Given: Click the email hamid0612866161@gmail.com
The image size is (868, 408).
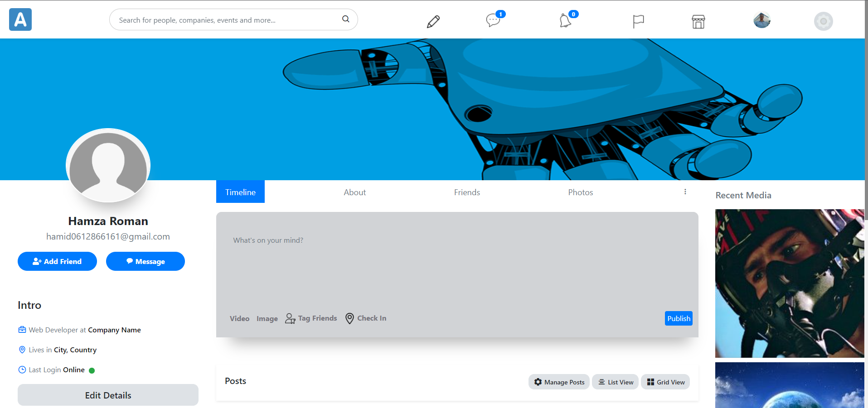Looking at the screenshot, I should (x=108, y=236).
